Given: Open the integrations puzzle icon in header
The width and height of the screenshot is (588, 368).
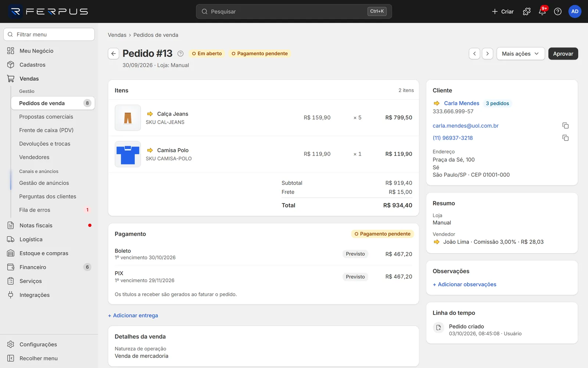Looking at the screenshot, I should click(527, 11).
